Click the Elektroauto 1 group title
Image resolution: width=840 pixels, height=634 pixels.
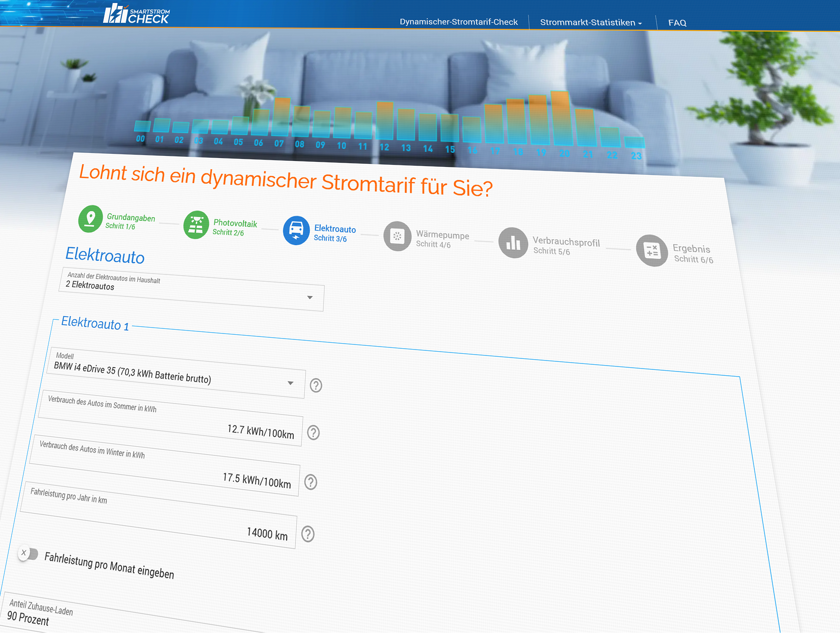click(x=95, y=323)
